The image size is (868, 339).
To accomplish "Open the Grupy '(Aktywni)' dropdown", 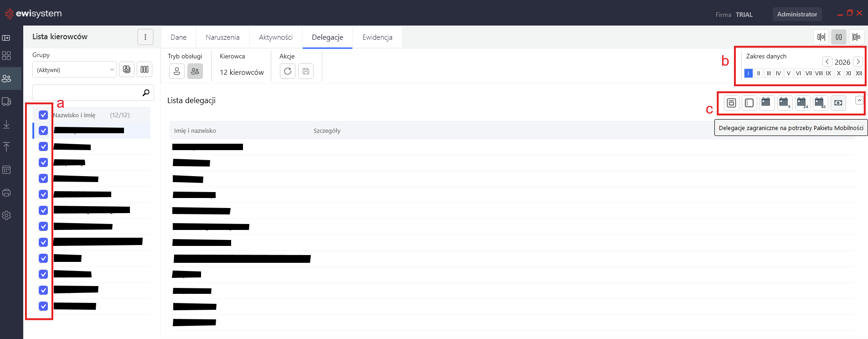I will pyautogui.click(x=75, y=70).
